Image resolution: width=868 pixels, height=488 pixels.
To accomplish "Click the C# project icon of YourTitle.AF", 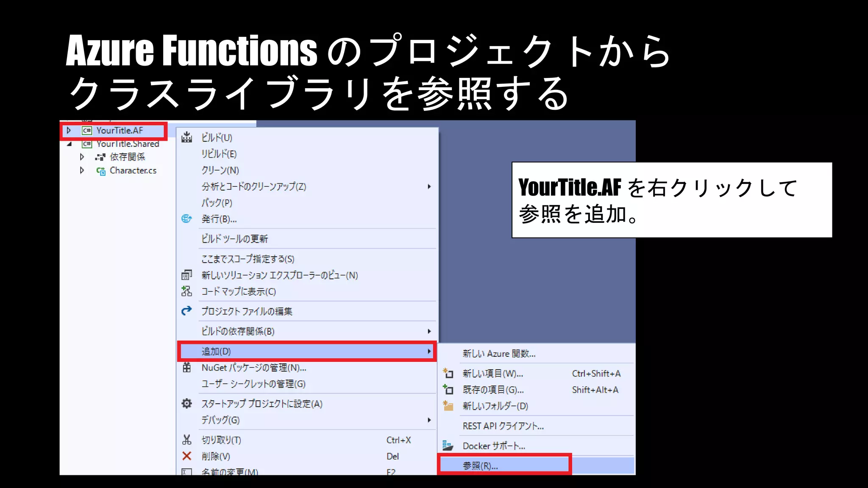I will [87, 130].
